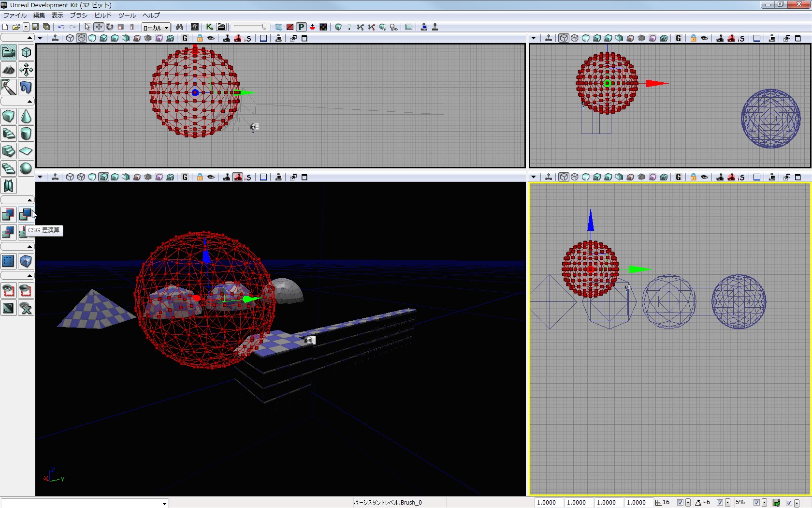Click the ツール menu
Viewport: 812px width, 508px height.
pyautogui.click(x=127, y=15)
